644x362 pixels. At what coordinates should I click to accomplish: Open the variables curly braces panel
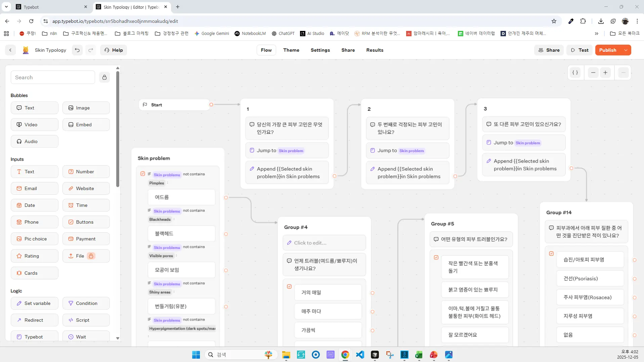pyautogui.click(x=575, y=73)
